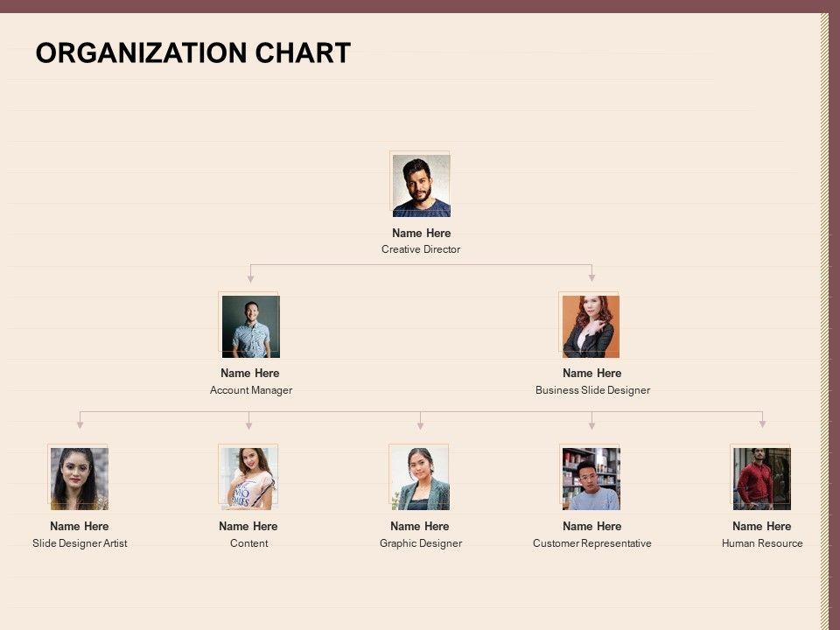Image resolution: width=840 pixels, height=630 pixels.
Task: Select the Business Slide Designer's photo
Action: (x=591, y=326)
